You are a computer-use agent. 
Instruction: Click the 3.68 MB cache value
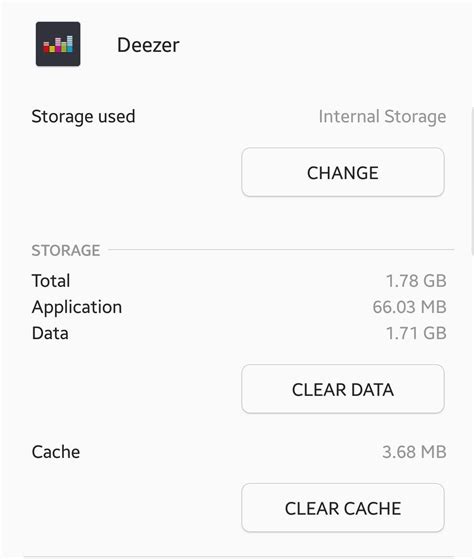(414, 452)
